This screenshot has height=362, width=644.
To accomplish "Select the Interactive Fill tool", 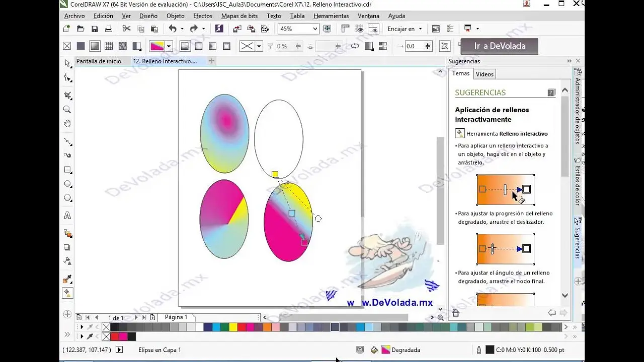I will pyautogui.click(x=67, y=293).
